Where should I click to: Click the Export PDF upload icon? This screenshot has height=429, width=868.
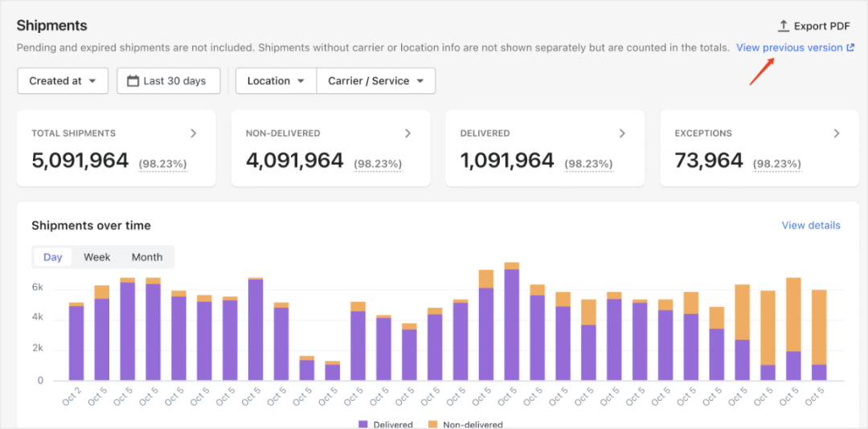pyautogui.click(x=783, y=26)
